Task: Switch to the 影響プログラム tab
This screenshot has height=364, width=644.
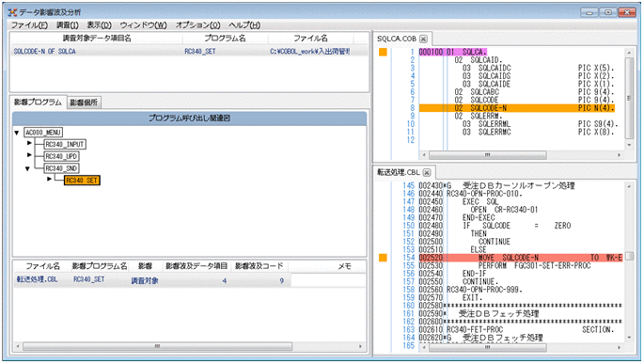Action: (38, 102)
